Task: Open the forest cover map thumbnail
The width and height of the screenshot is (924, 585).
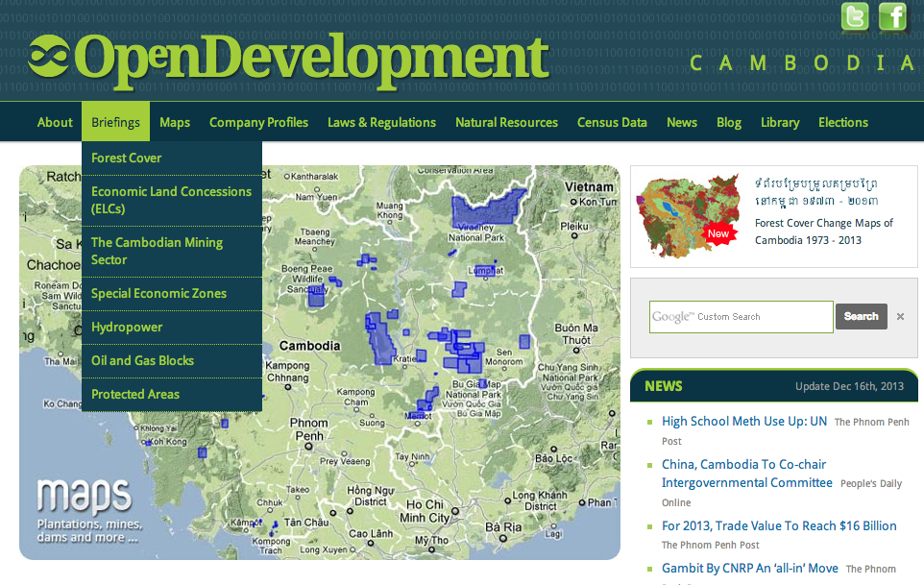Action: (689, 216)
